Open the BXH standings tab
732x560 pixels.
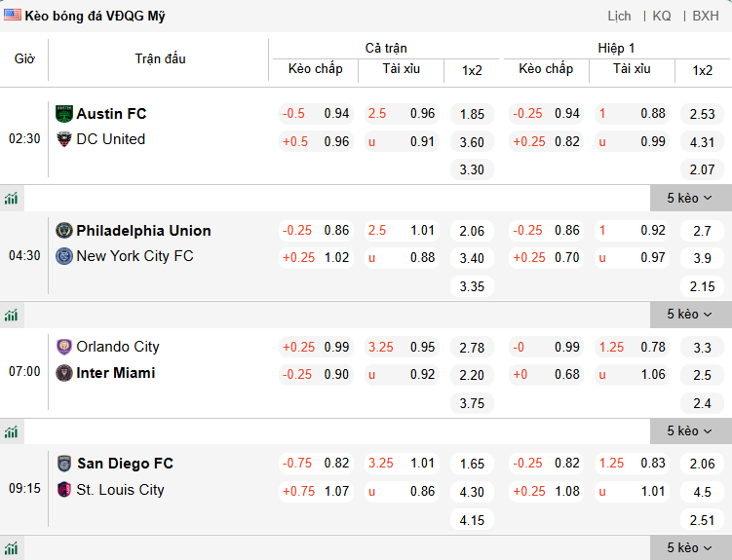pyautogui.click(x=706, y=16)
